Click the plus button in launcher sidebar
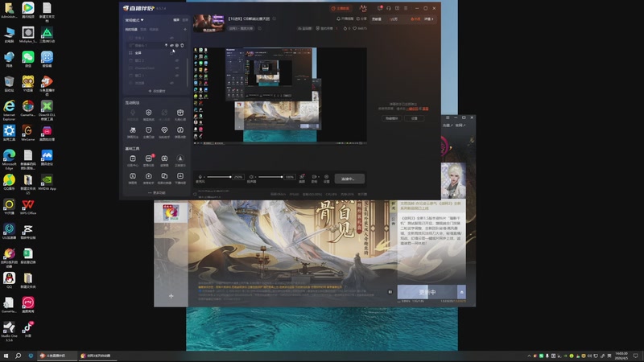 (171, 296)
